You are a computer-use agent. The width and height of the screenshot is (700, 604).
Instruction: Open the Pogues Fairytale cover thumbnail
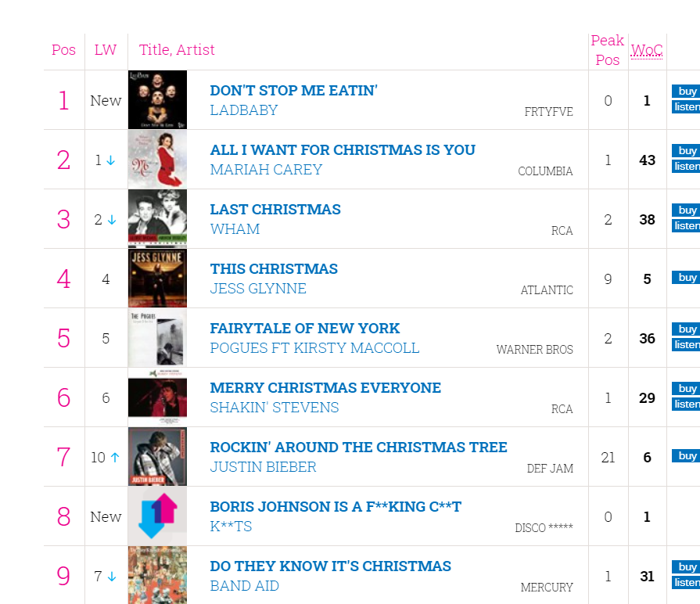pyautogui.click(x=157, y=337)
